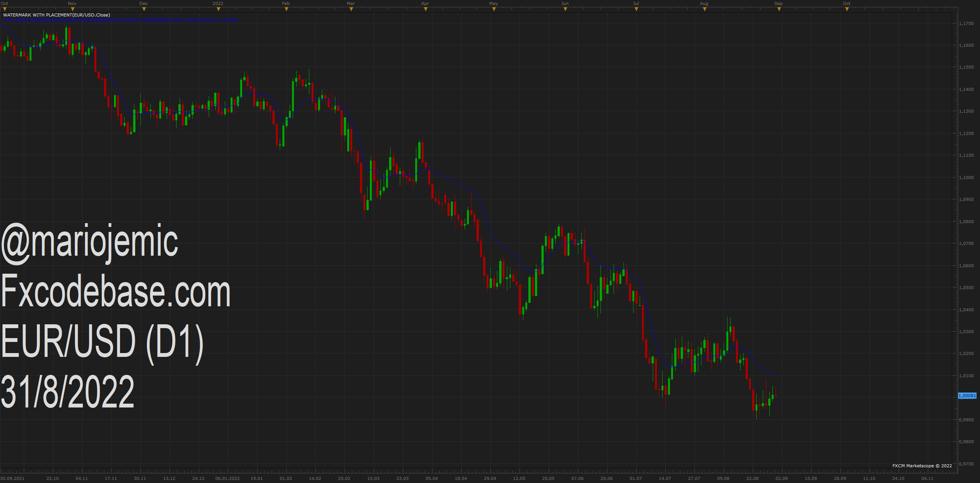Click the 1,1100 price axis label
The width and height of the screenshot is (980, 483).
966,155
